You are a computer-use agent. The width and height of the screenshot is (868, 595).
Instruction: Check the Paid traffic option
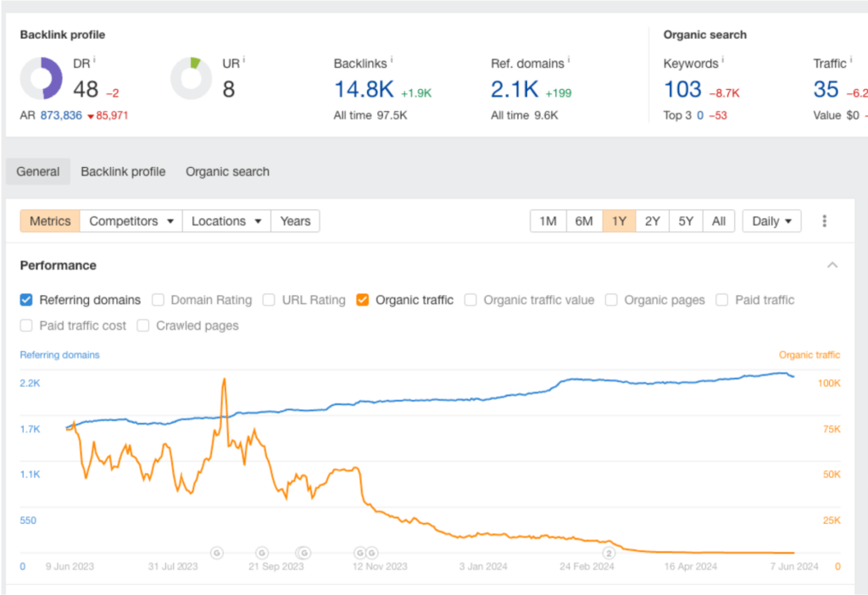(721, 300)
